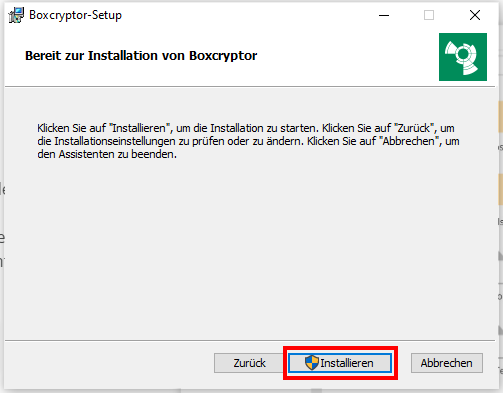Screen dimensions: 503x393
Task: Click the quoted word "Installieren" in the instructions
Action: pos(140,128)
